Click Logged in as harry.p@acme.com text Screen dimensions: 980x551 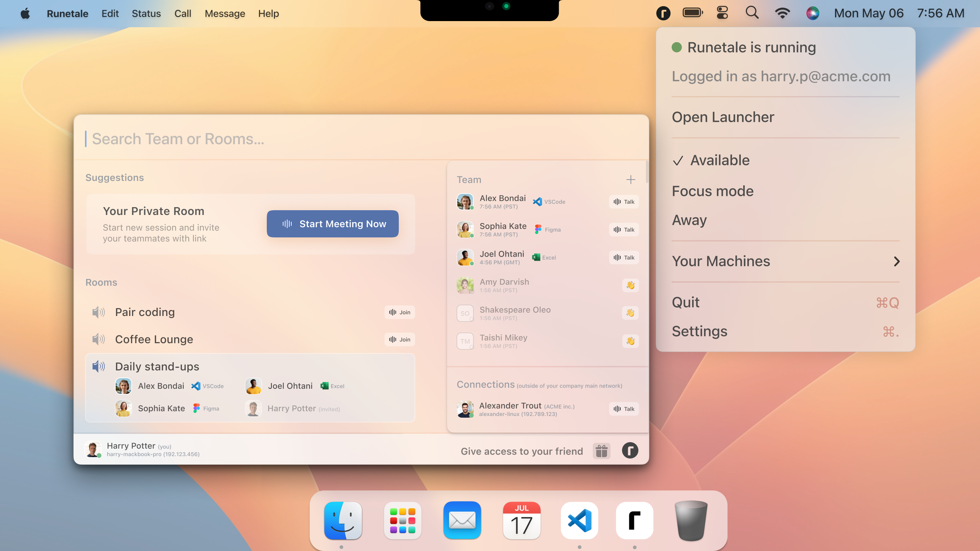781,77
